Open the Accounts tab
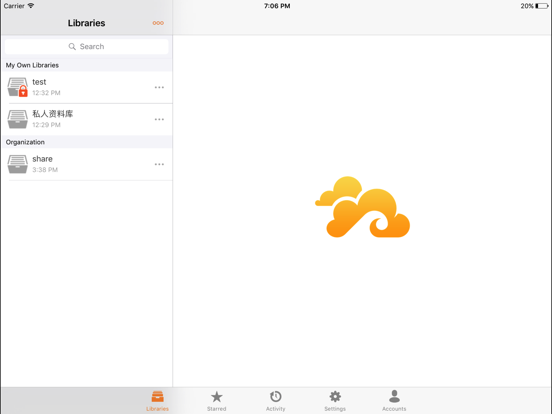The image size is (552, 414). click(x=394, y=401)
